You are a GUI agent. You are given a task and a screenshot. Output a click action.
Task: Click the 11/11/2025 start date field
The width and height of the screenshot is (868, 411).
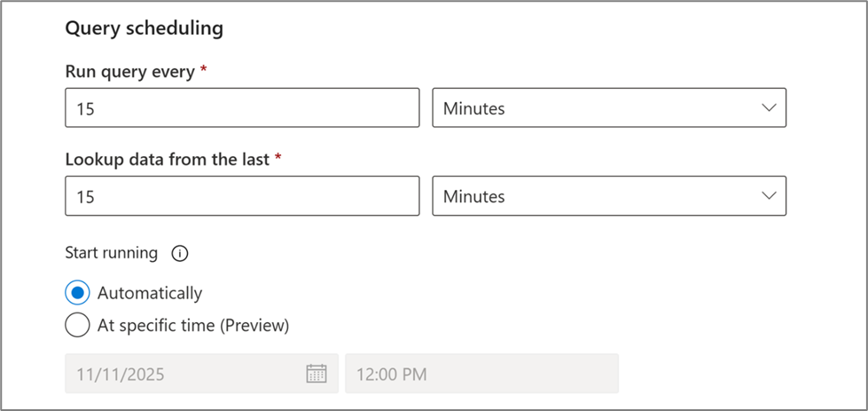pyautogui.click(x=186, y=374)
